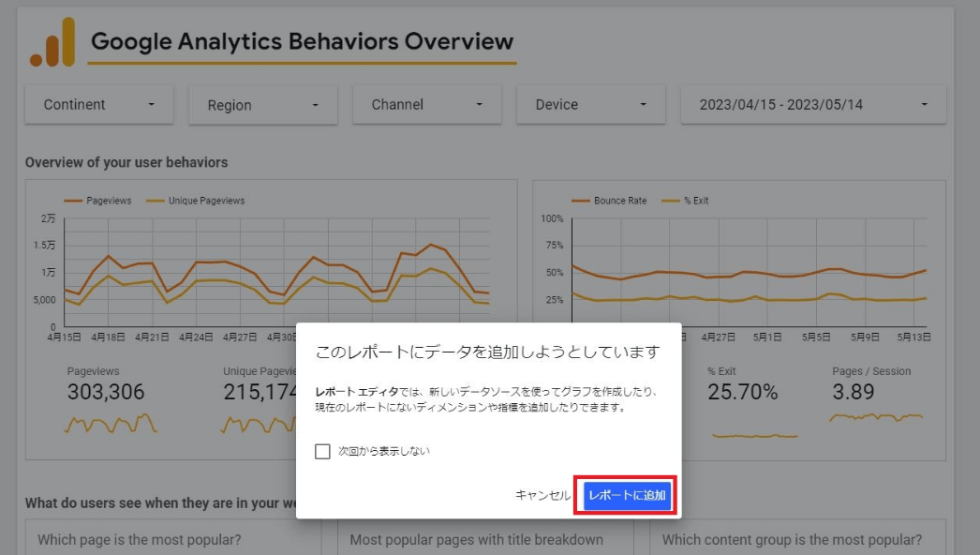Click the Google Analytics Behaviors Overview title
Viewport: 980px width, 555px height.
pyautogui.click(x=302, y=41)
